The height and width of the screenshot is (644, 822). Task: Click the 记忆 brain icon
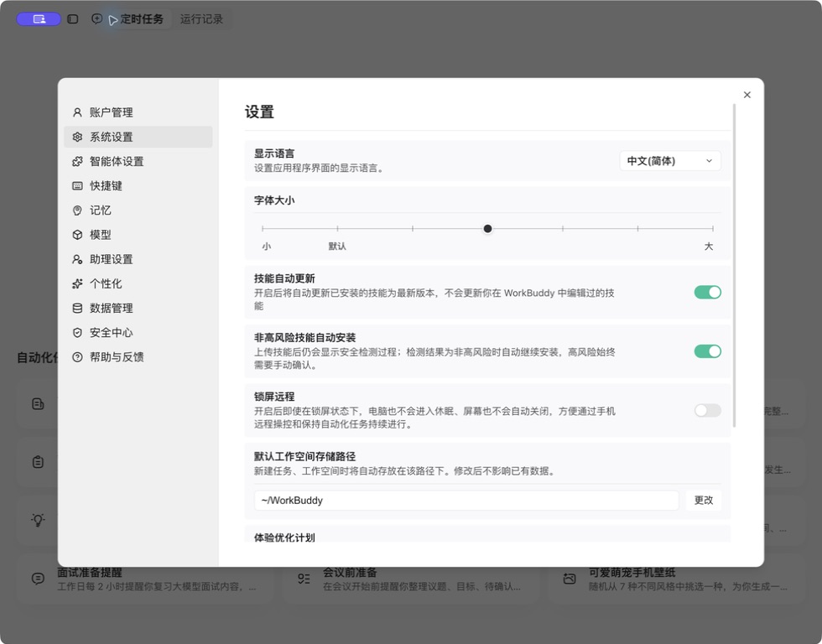(77, 210)
